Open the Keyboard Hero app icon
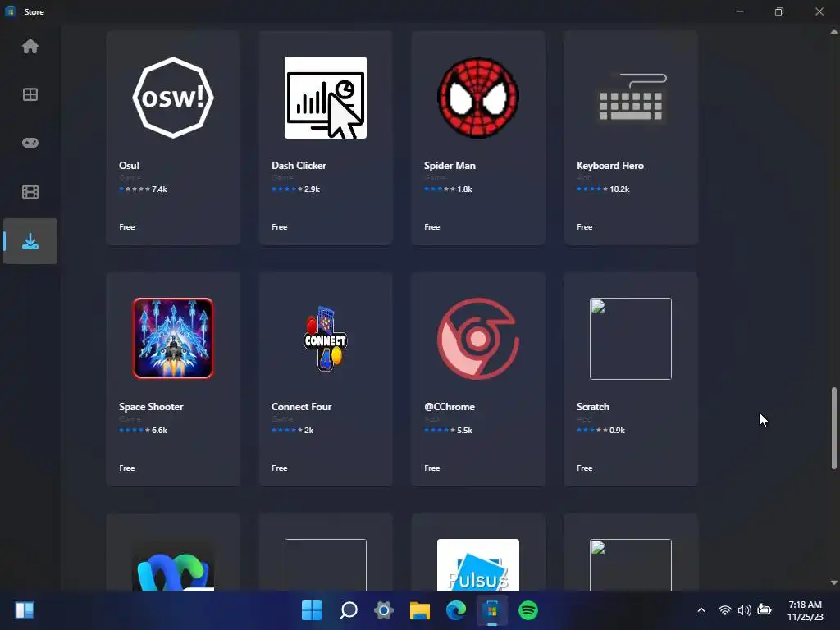This screenshot has width=840, height=630. 631,98
